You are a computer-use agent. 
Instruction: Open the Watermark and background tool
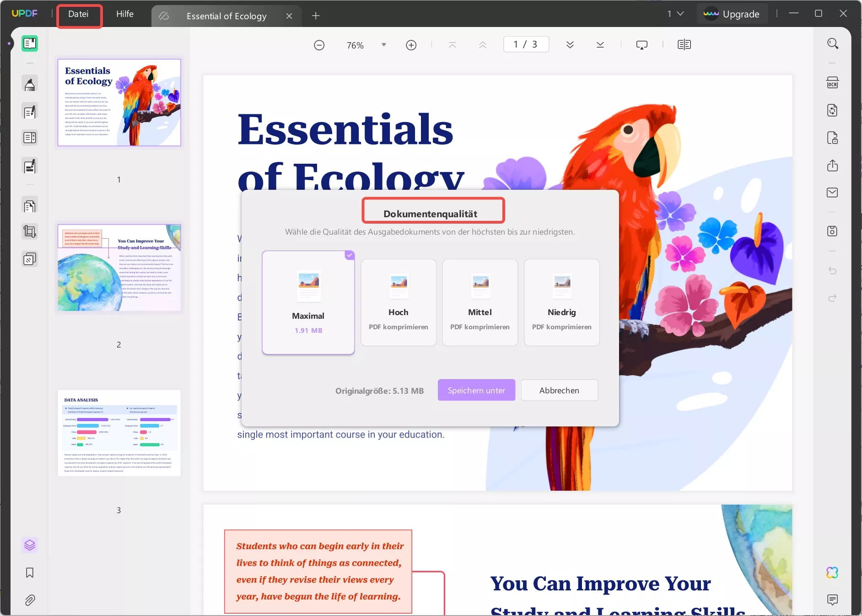[30, 259]
